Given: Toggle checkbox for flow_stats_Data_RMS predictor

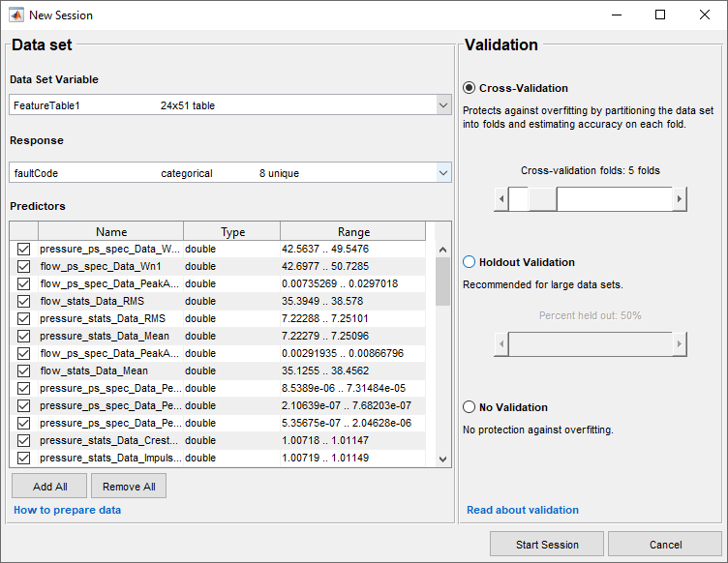Looking at the screenshot, I should 23,301.
